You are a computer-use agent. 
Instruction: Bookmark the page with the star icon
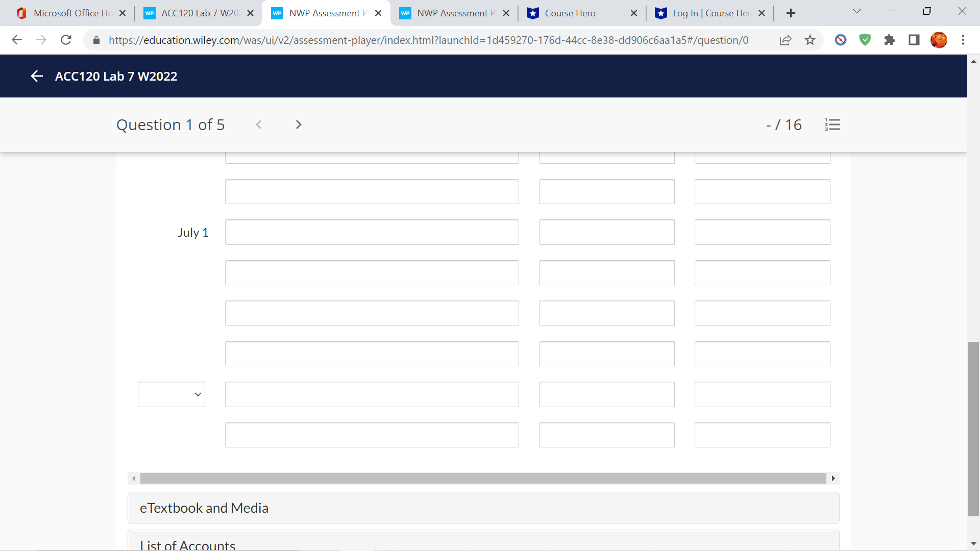point(810,40)
